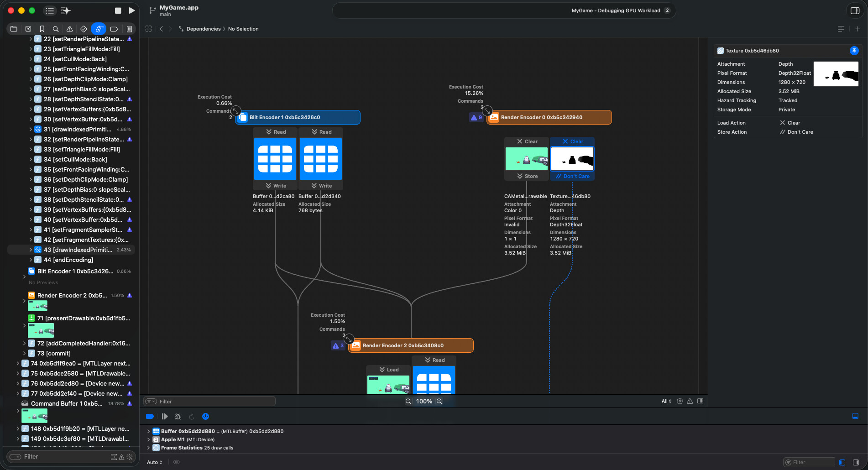Expand the Frame Statistics row
Screen dimensions: 868x470
(x=148, y=448)
